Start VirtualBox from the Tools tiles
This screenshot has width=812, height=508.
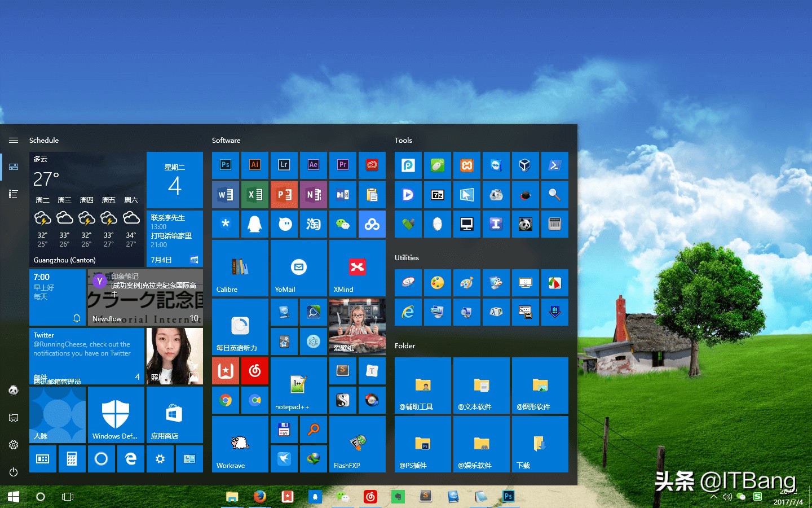point(526,165)
